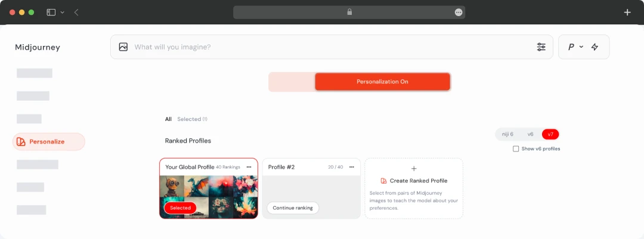Click the P personalization icon
The width and height of the screenshot is (644, 239).
coord(571,47)
